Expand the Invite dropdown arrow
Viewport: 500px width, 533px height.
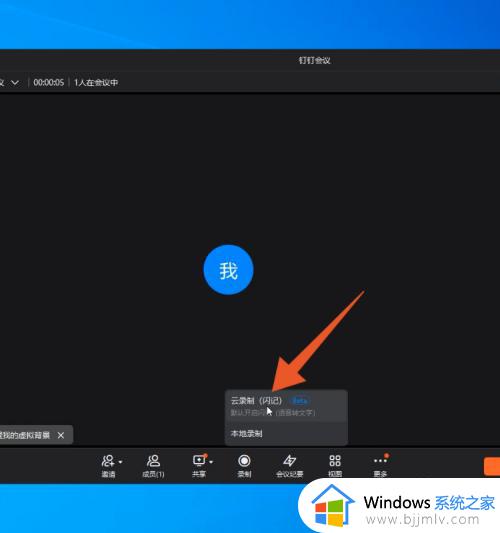click(120, 462)
